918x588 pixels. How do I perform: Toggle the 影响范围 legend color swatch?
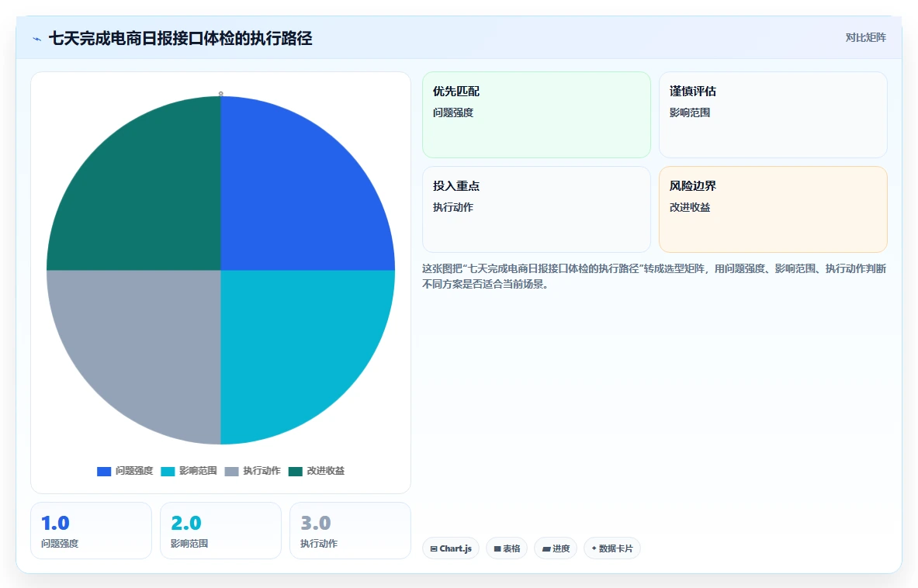click(x=168, y=471)
